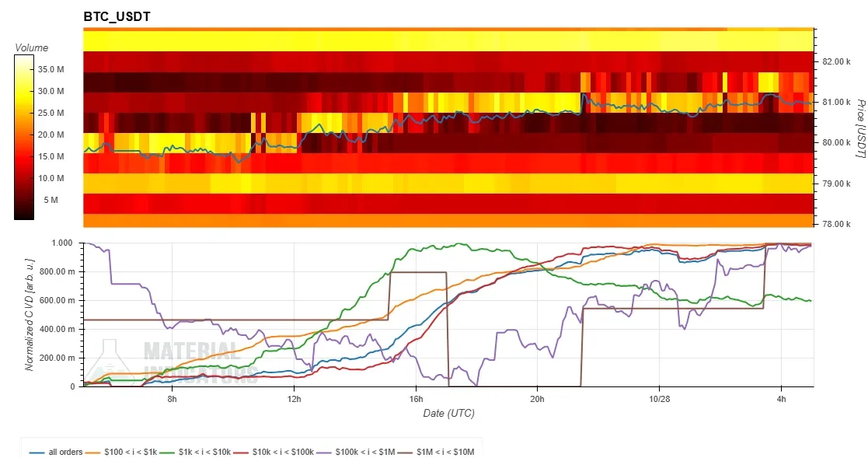Click the 35.0 M volume tick label
The image size is (868, 458).
coord(51,69)
